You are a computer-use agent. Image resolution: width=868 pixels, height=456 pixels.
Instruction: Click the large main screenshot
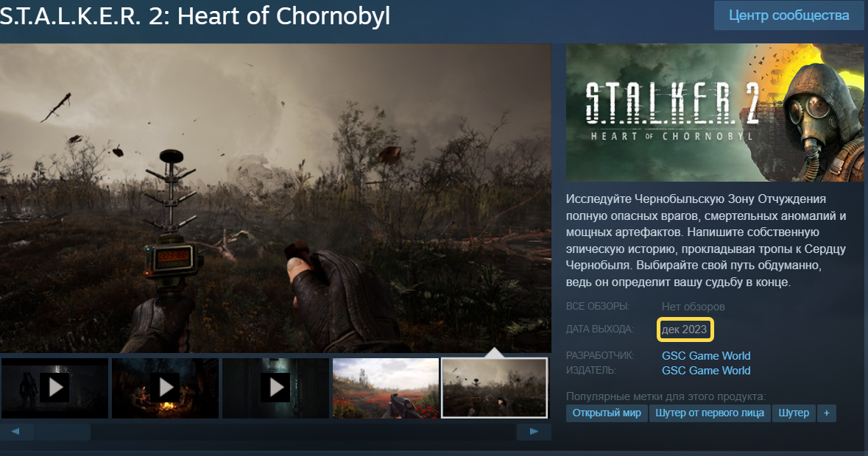point(275,199)
